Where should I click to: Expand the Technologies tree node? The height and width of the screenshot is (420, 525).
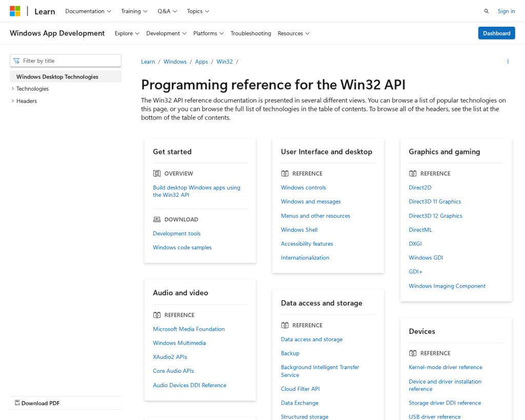13,89
